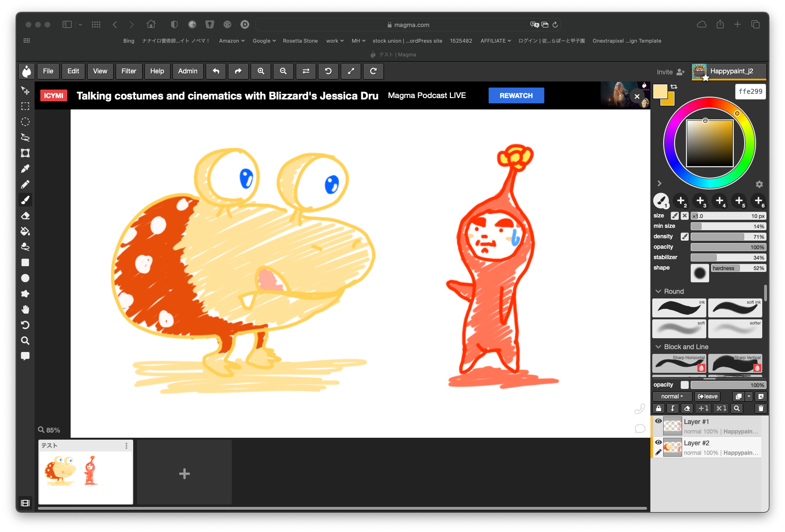The image size is (785, 532).
Task: Toggle the layer opacity lock checkbox
Action: pyautogui.click(x=685, y=385)
